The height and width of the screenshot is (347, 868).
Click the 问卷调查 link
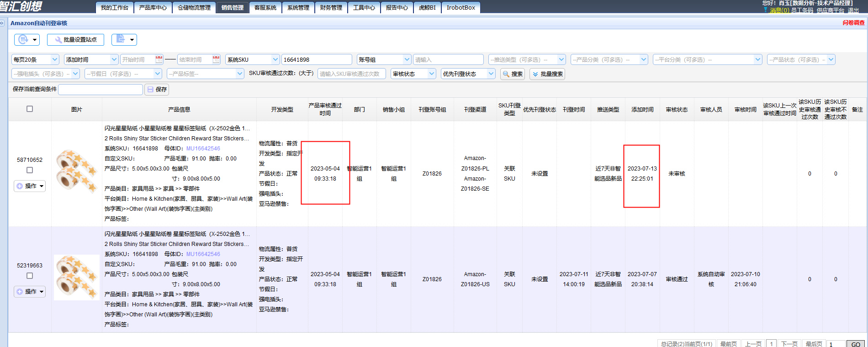(853, 23)
